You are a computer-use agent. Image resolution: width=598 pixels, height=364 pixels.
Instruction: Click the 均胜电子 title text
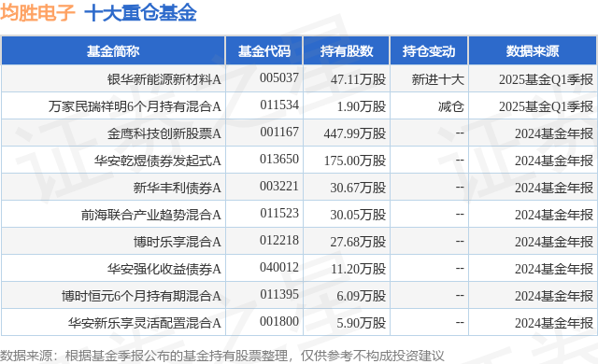pyautogui.click(x=37, y=12)
